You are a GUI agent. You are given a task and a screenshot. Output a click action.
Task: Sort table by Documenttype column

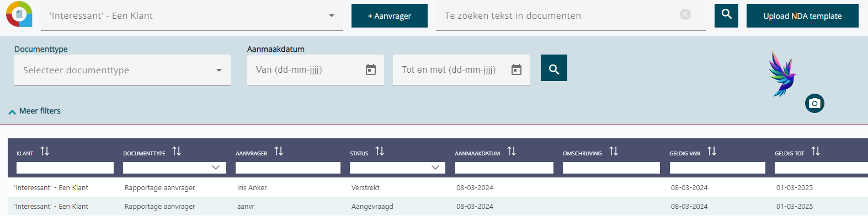[x=177, y=151]
